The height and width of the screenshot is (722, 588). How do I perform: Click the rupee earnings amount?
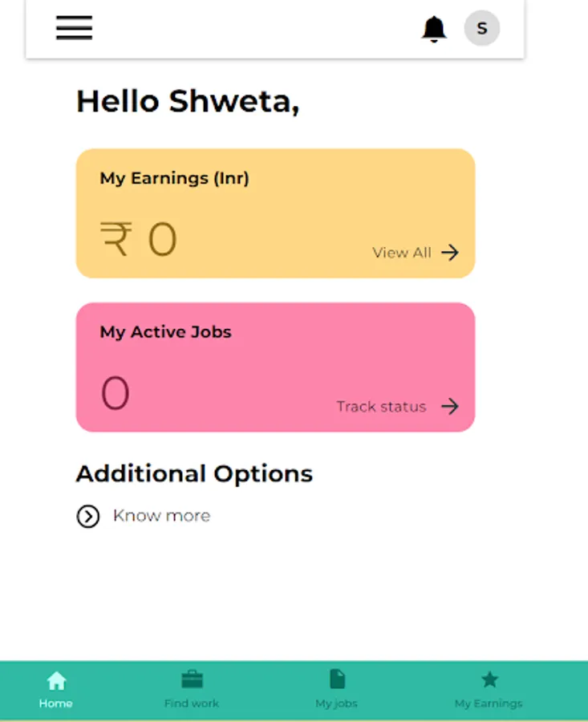point(139,240)
